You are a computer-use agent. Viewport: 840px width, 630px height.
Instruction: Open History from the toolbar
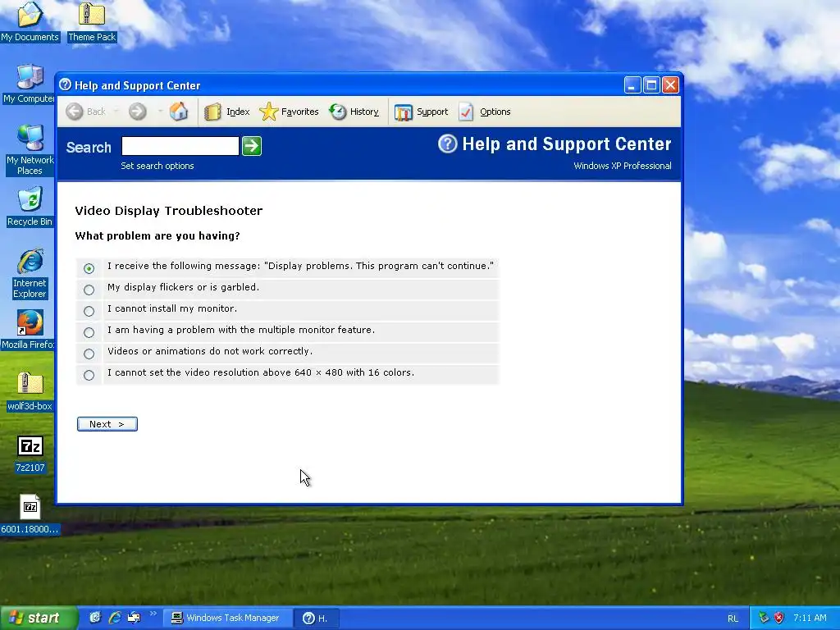[354, 112]
